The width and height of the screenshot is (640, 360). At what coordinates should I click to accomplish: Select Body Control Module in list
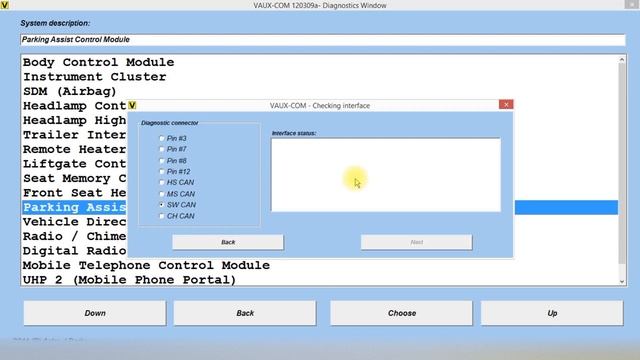(x=98, y=62)
